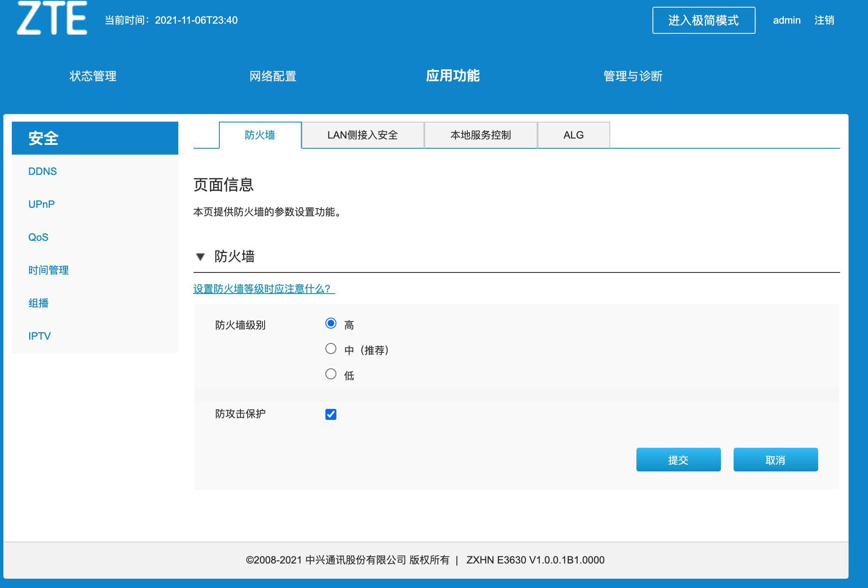
Task: Open the 本地服务控制 tab
Action: coord(480,135)
